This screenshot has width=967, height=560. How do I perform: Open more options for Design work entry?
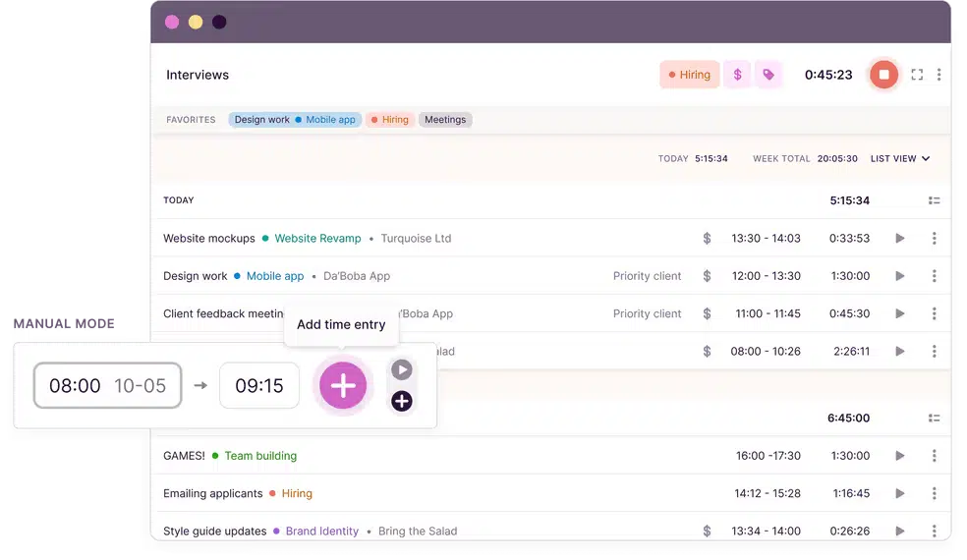pyautogui.click(x=934, y=276)
